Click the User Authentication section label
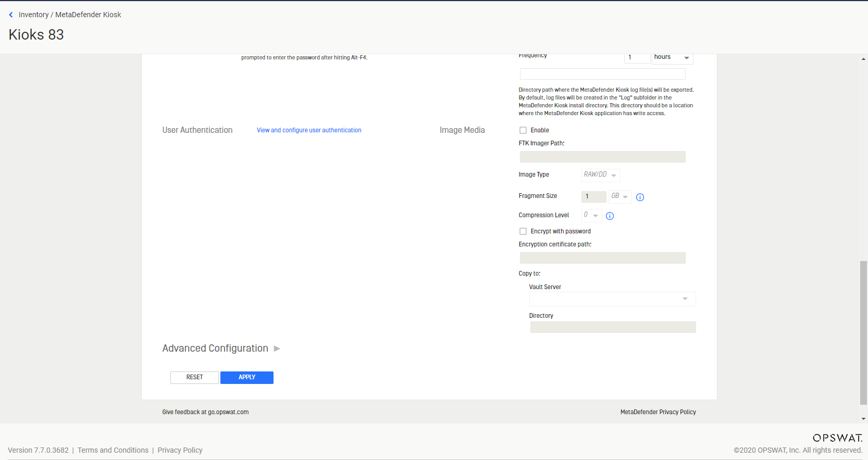The width and height of the screenshot is (868, 460). click(x=197, y=130)
